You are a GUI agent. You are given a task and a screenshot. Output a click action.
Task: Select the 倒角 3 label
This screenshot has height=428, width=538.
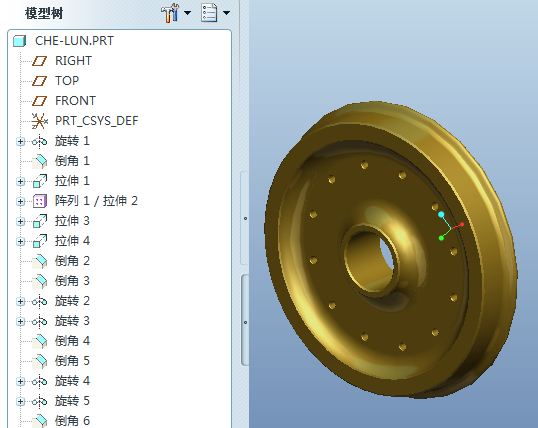point(72,281)
